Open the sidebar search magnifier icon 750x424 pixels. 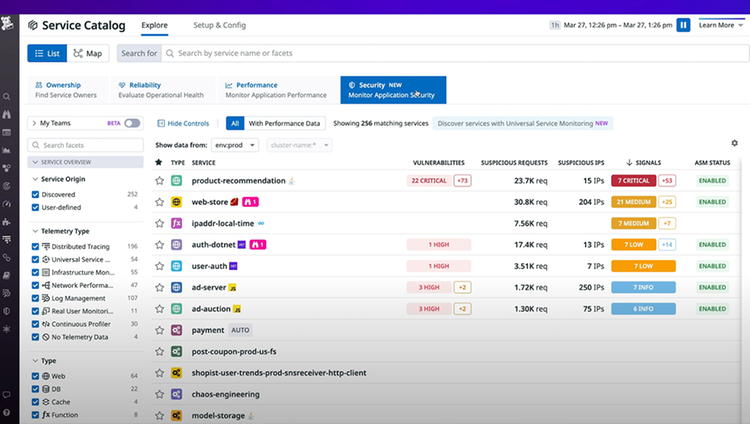(x=7, y=97)
